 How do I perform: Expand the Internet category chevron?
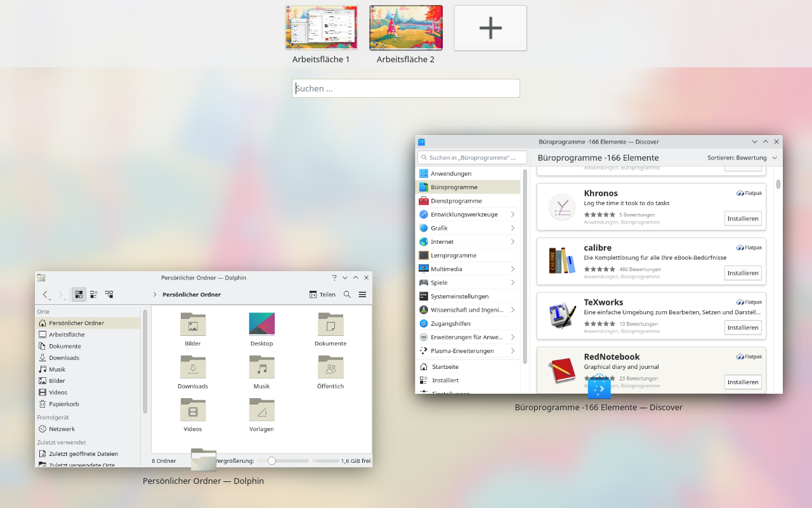513,242
